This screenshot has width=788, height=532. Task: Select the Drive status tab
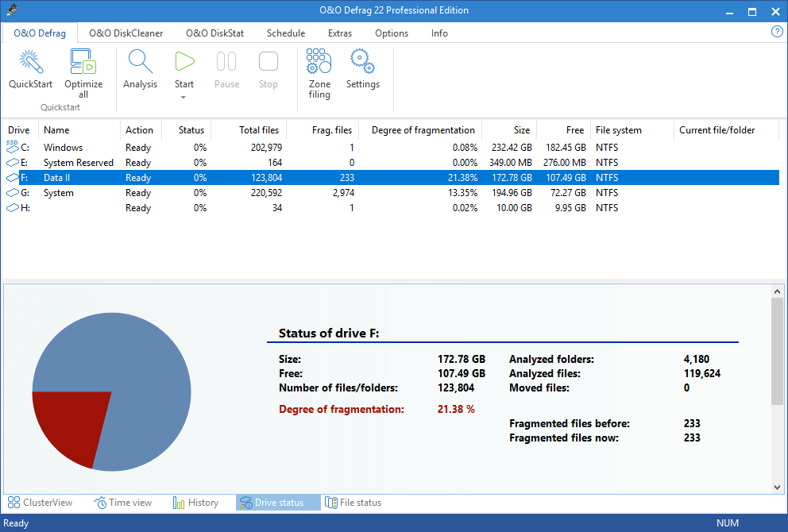click(278, 503)
